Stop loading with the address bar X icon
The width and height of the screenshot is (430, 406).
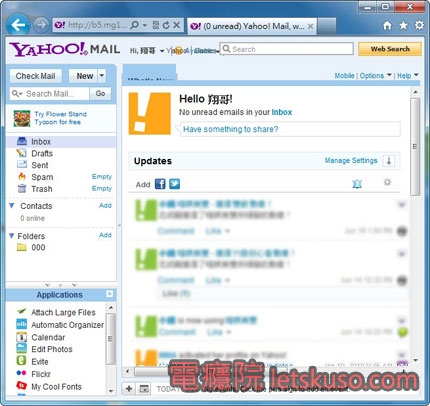coord(177,25)
